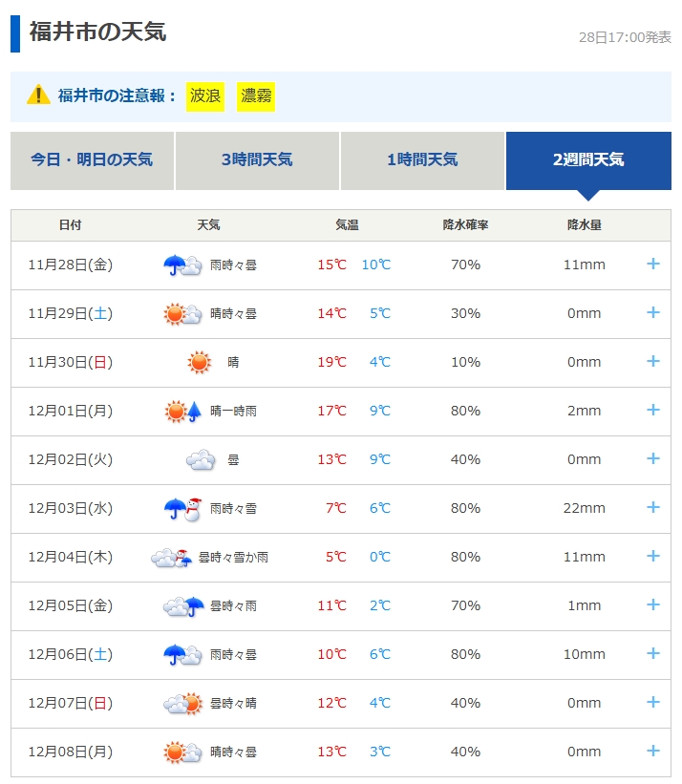Click the cloud-and-snow icon for 12月04日
The width and height of the screenshot is (682, 784).
coord(171,557)
